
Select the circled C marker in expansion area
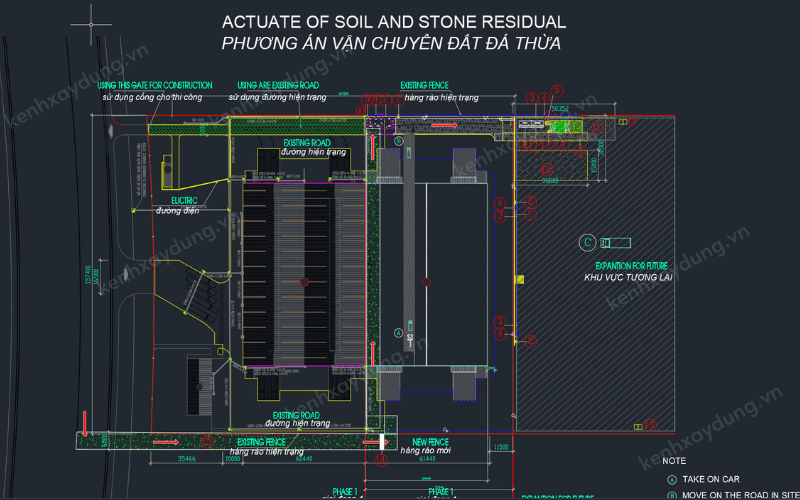coord(588,242)
